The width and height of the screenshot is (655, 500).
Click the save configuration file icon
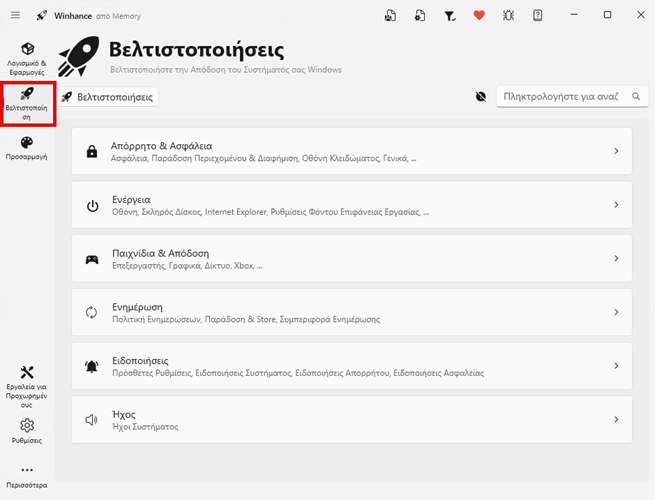tap(389, 16)
